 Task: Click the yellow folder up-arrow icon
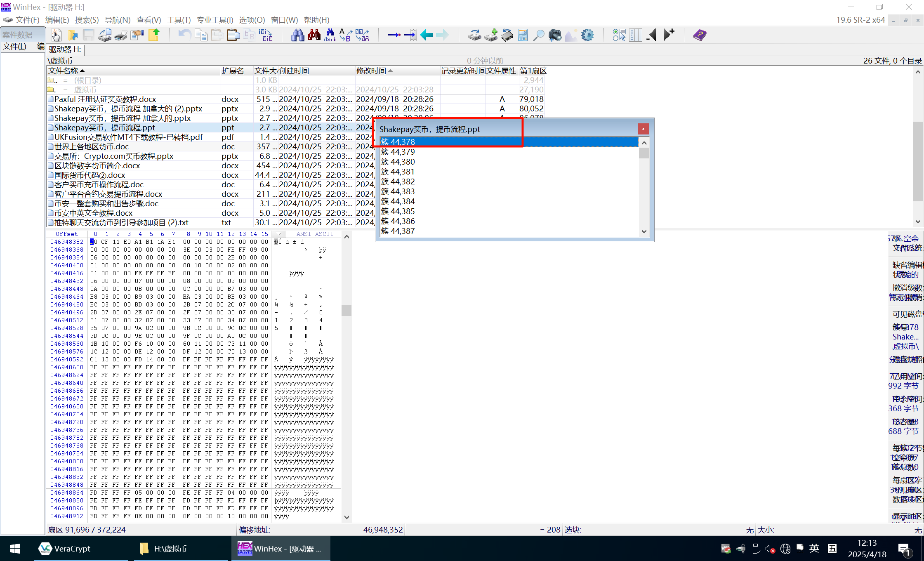153,35
